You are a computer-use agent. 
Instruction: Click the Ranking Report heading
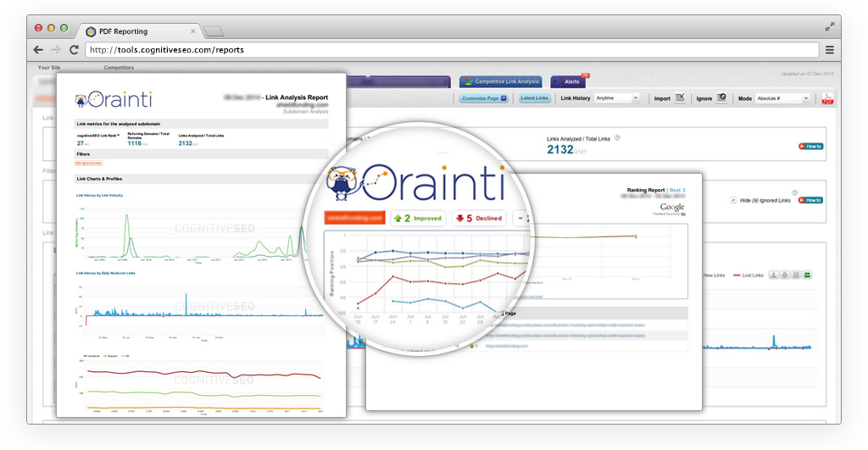(646, 190)
